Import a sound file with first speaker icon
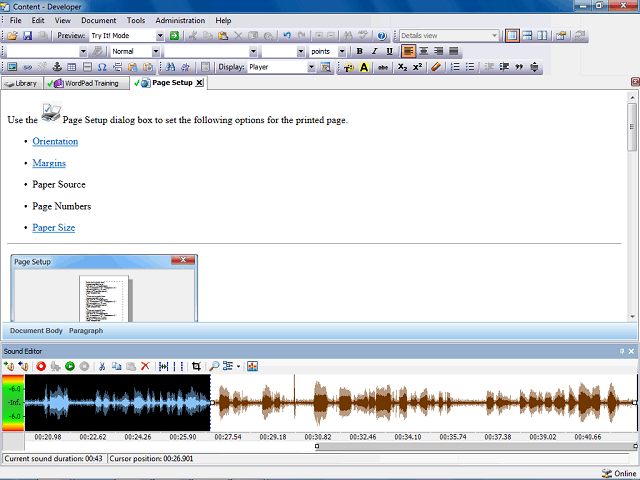 coord(9,366)
